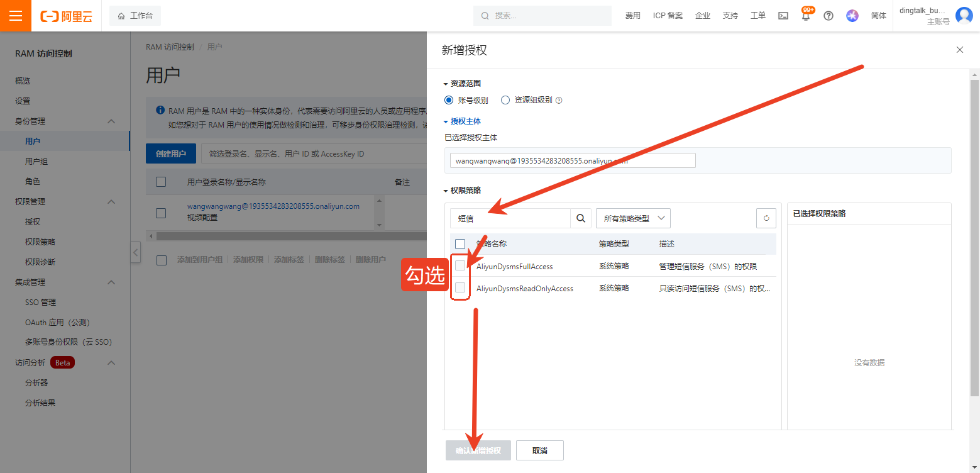Open the Cloud Shell terminal icon
980x473 pixels.
point(783,16)
